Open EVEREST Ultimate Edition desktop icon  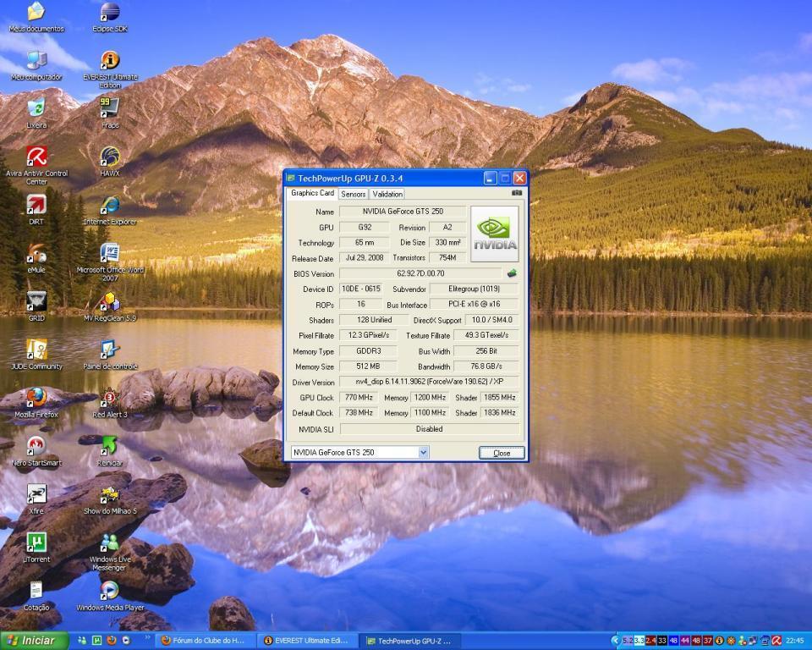click(x=110, y=61)
